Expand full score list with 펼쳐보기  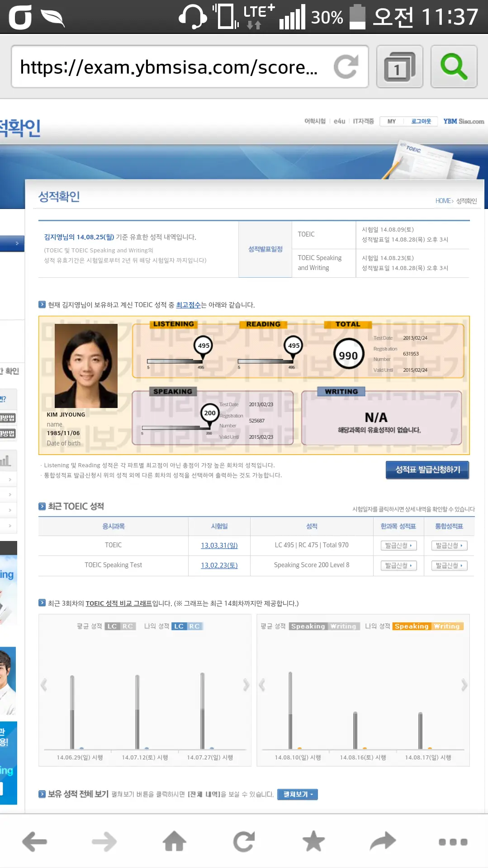(298, 794)
